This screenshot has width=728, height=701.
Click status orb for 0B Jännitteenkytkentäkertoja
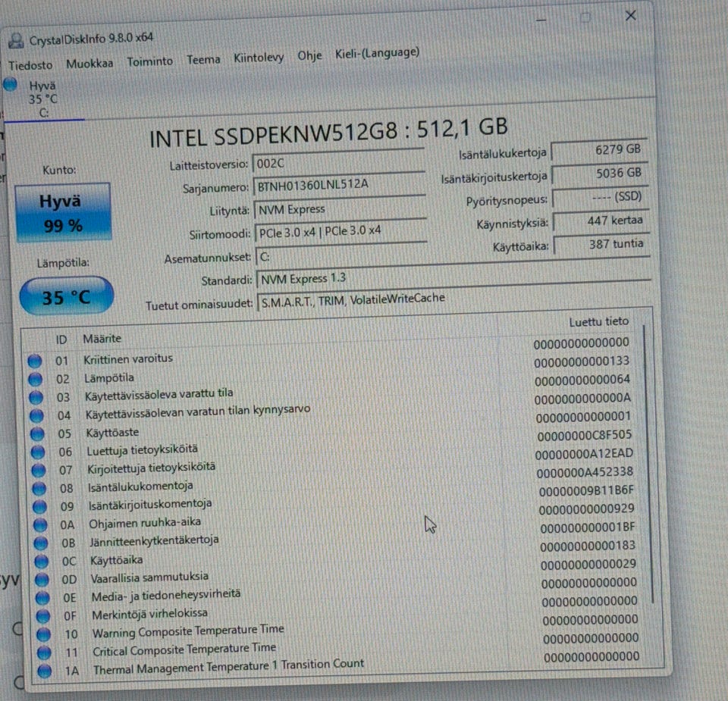(x=41, y=543)
